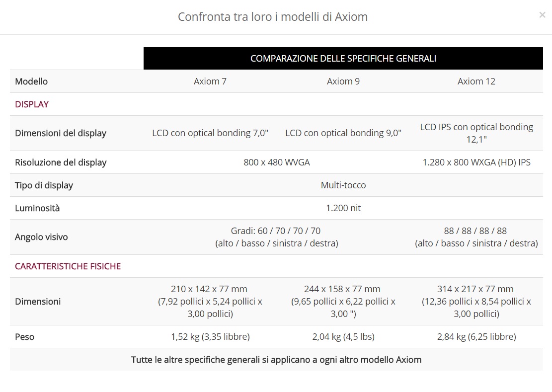Click 'LCD con optical bonding 9,0"' cell
Image resolution: width=552 pixels, height=392 pixels.
coord(343,133)
